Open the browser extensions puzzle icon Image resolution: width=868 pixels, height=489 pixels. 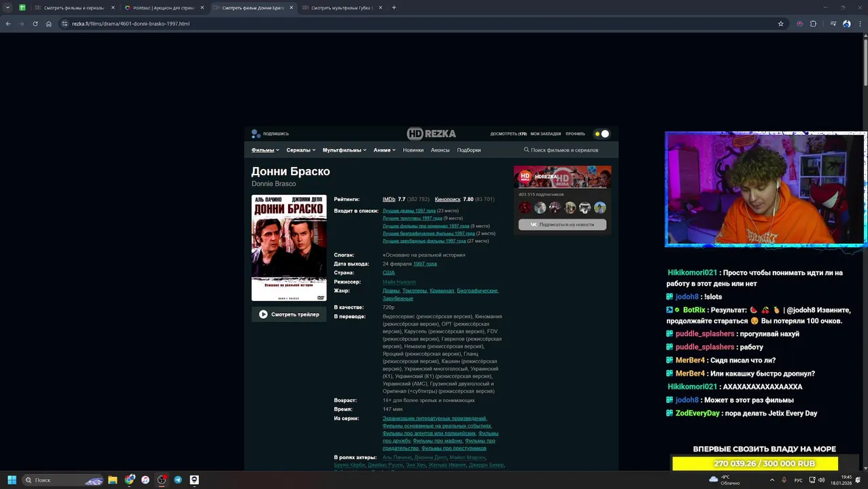[x=813, y=24]
